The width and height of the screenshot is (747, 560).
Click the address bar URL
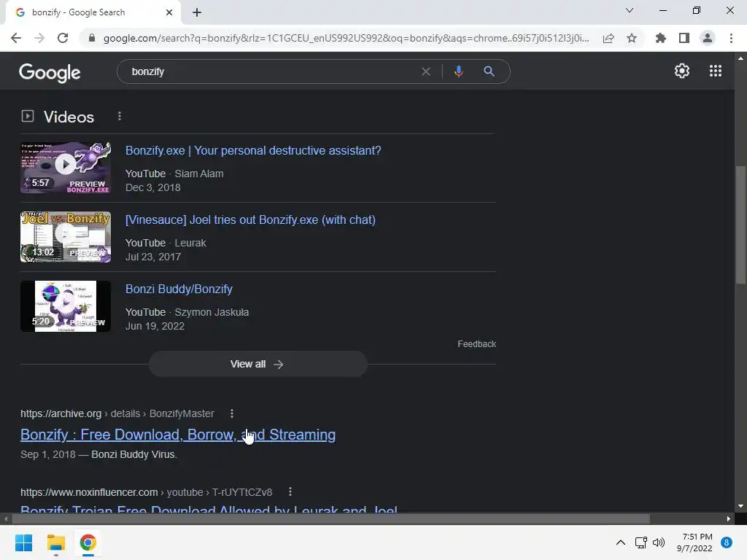point(346,38)
